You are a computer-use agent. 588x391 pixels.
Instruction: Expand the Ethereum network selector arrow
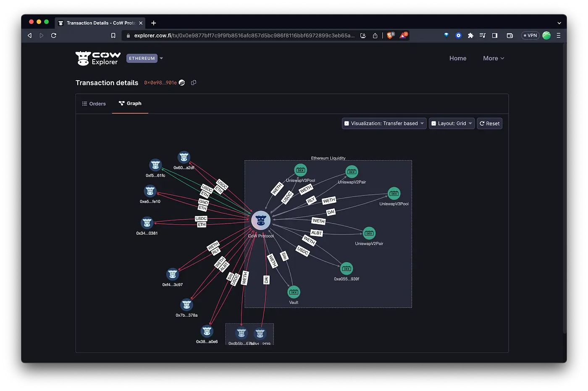click(x=161, y=58)
